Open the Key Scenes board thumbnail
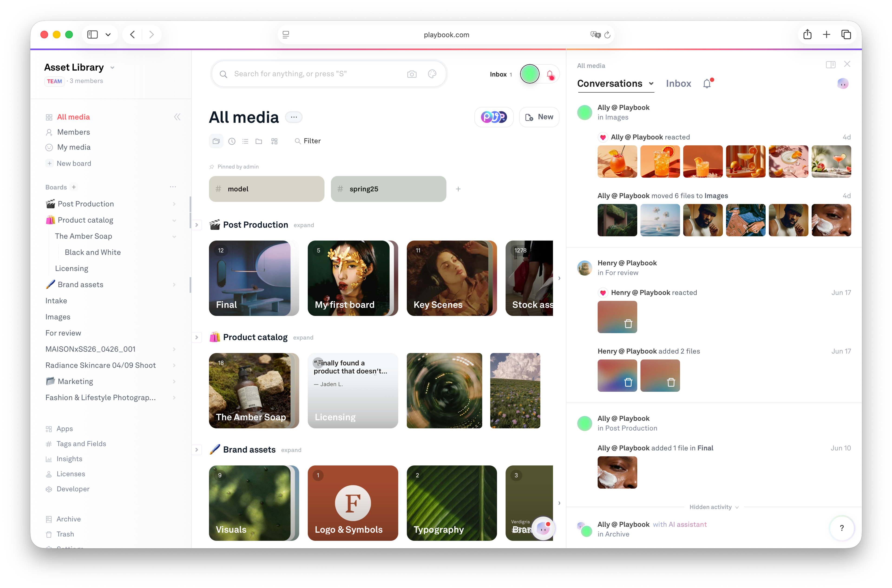892x588 pixels. (451, 278)
